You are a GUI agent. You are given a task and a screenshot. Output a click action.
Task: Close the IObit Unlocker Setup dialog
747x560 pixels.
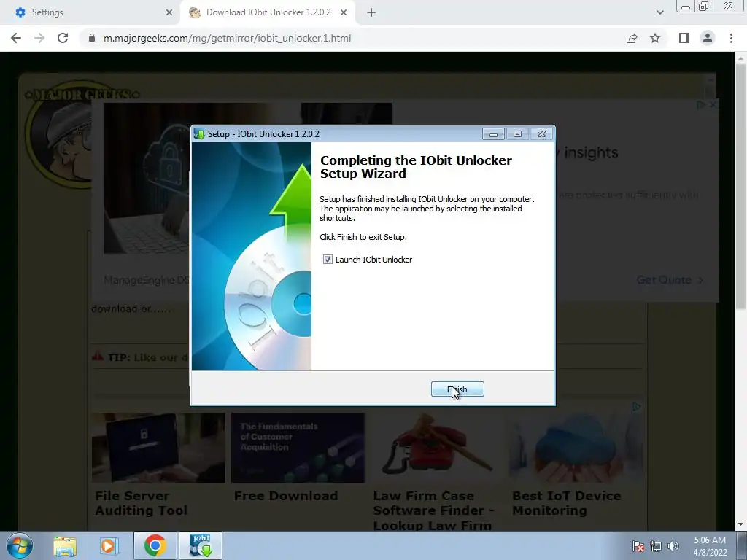tap(542, 134)
